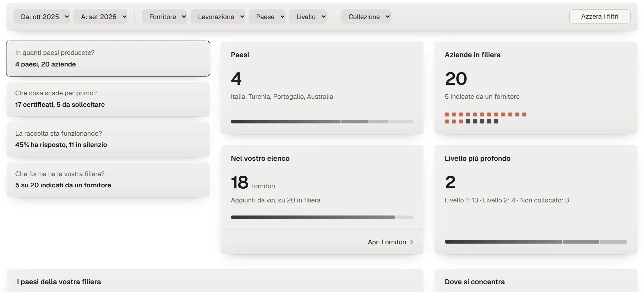The image size is (644, 292).
Task: Click the 'Nel vostro elenco' card title
Action: (x=260, y=158)
